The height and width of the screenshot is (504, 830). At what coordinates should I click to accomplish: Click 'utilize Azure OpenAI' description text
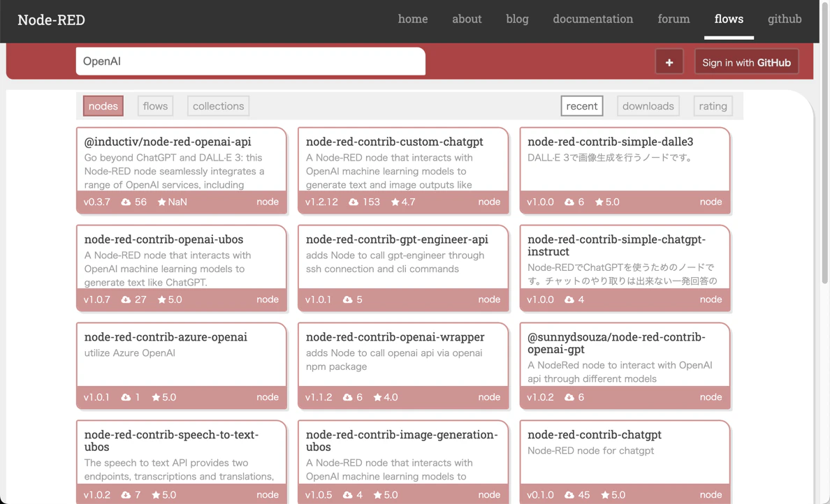tap(130, 353)
